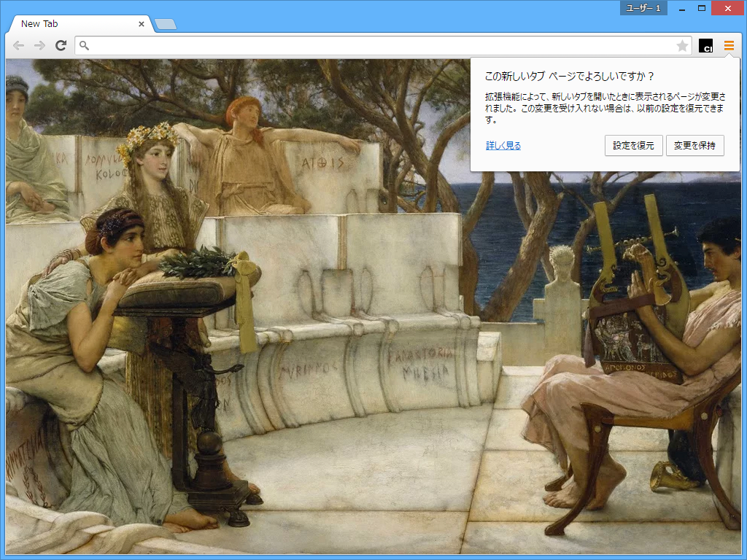Close the New Tab tab
This screenshot has width=747, height=560.
pyautogui.click(x=142, y=23)
